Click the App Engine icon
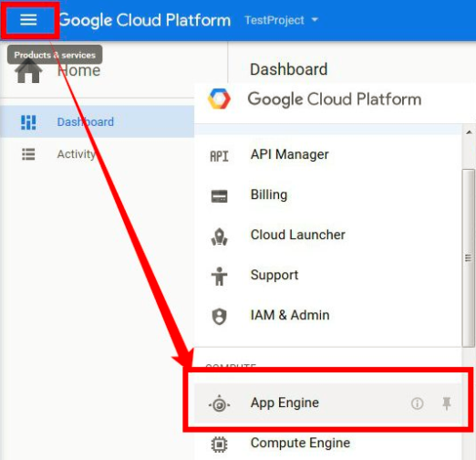This screenshot has width=476, height=460. 219,404
